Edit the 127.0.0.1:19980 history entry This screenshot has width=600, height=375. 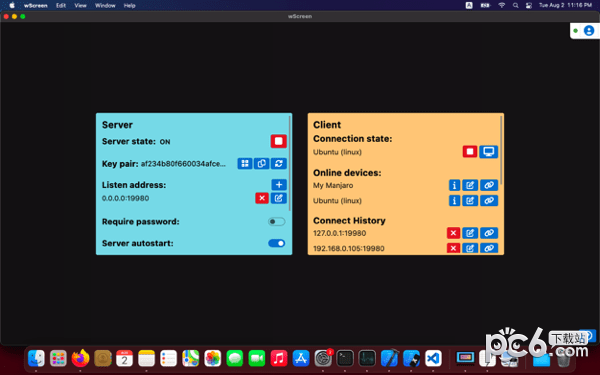tap(470, 233)
